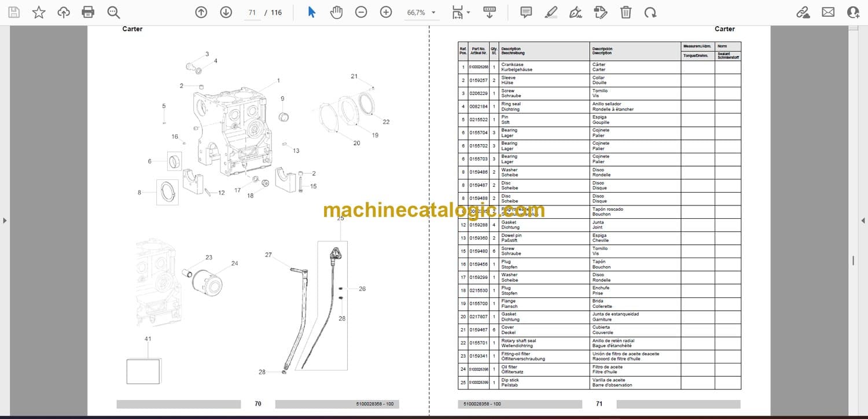The image size is (868, 419).
Task: Click the Delete trash icon
Action: click(626, 12)
